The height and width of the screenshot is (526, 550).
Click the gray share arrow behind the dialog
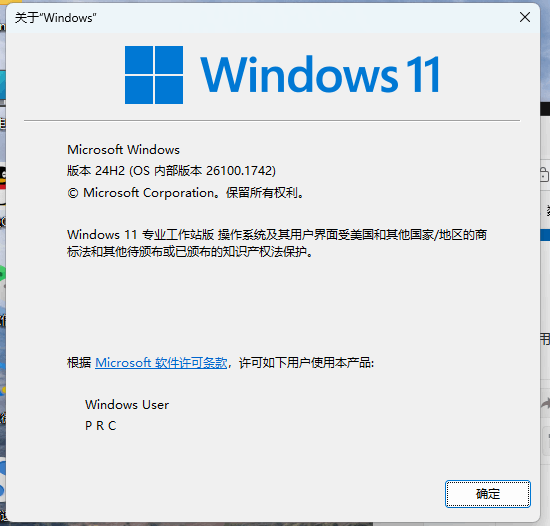pyautogui.click(x=545, y=404)
